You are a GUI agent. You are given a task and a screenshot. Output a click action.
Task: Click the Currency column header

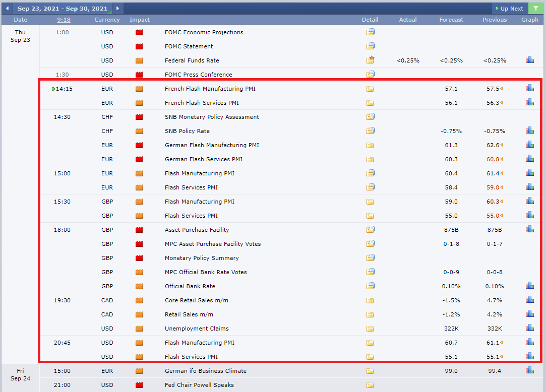coord(107,20)
